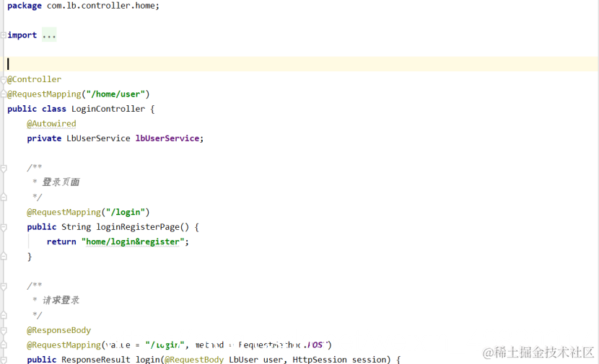Click the "/login" string in first @RequestMapping
Viewport: 599px width, 364px height.
click(126, 212)
